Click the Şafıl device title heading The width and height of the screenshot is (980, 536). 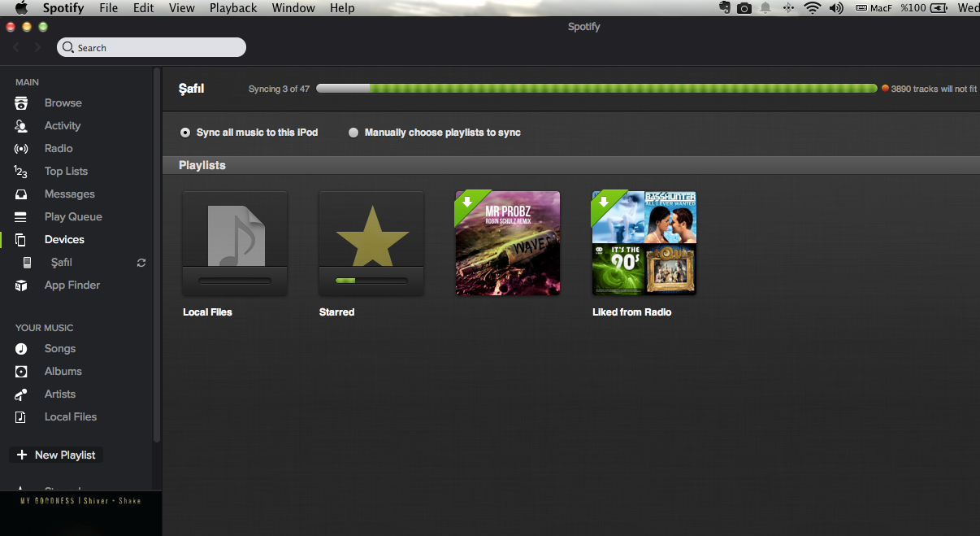coord(192,89)
